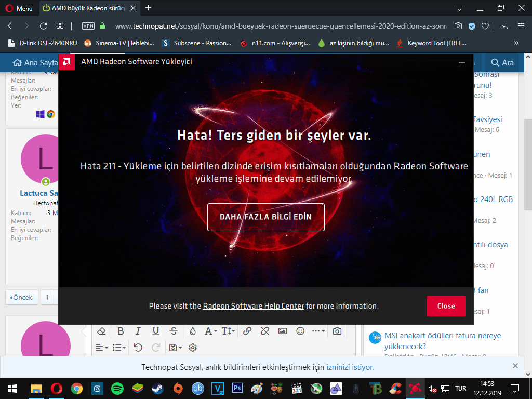The height and width of the screenshot is (399, 532).
Task: Expand the more options ellipsis dropdown
Action: [x=318, y=331]
